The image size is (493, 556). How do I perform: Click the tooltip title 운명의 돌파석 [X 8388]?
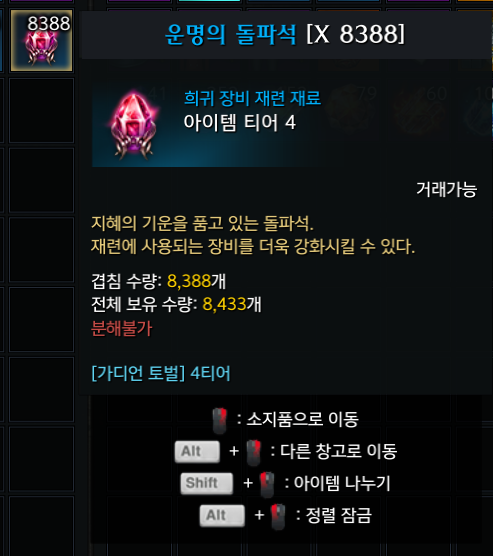285,34
